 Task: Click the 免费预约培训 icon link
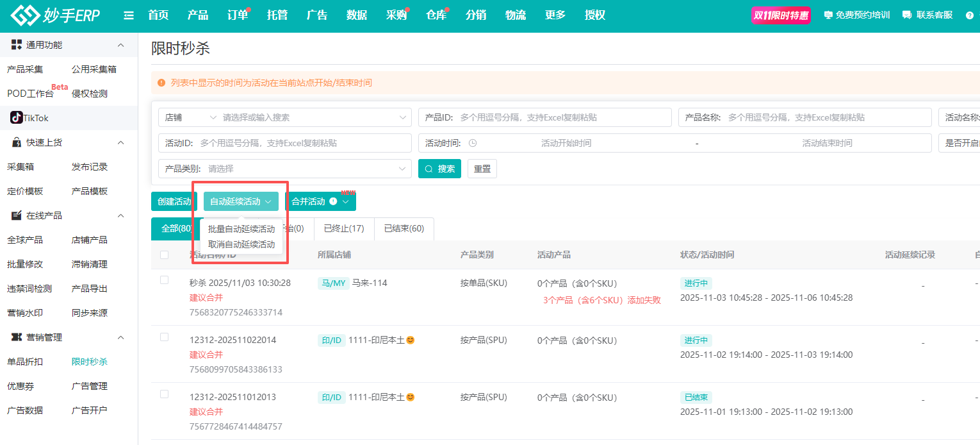(x=828, y=15)
